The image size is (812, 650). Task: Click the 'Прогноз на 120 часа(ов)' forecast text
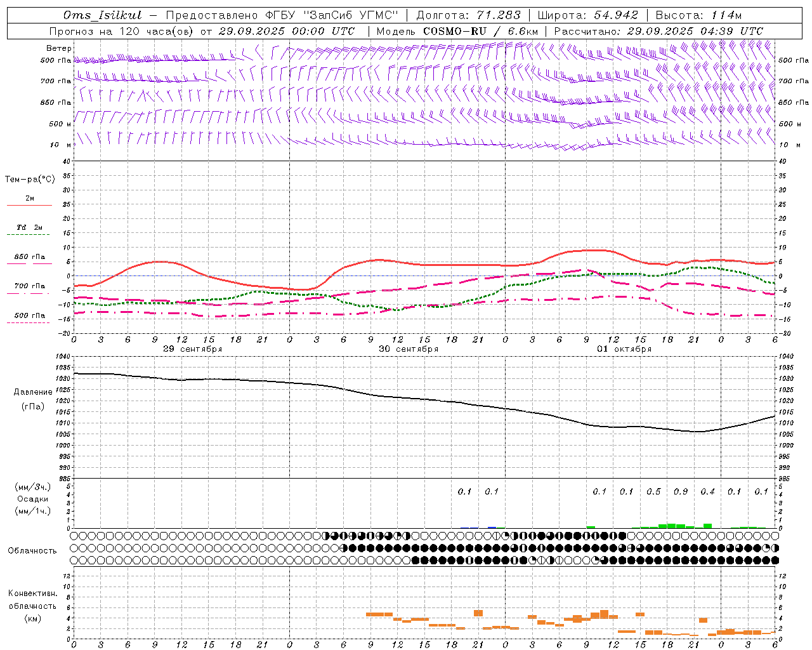(x=122, y=31)
